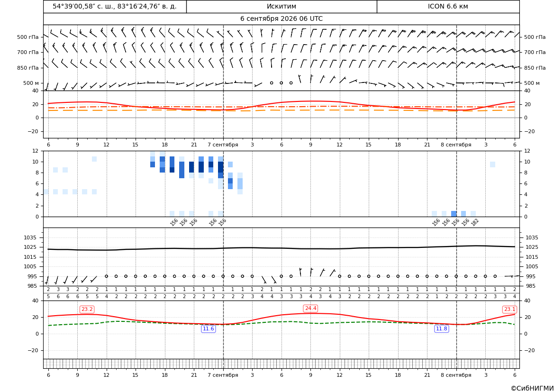Image resolution: width=554 pixels, height=392 pixels.
Task: Select the 7 сентября marker on bottom axis
Action: coord(223,375)
